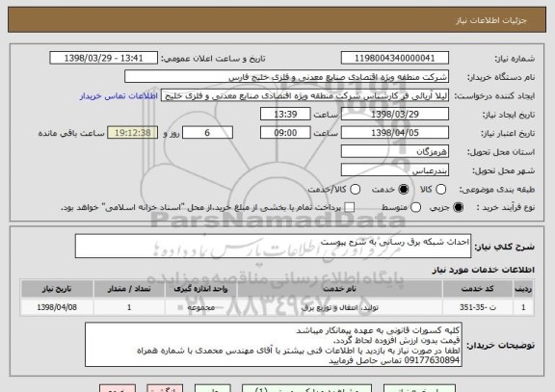Toggle the اسناد خزانه اسلامی payment checkbox
This screenshot has height=392, width=555.
pos(350,207)
